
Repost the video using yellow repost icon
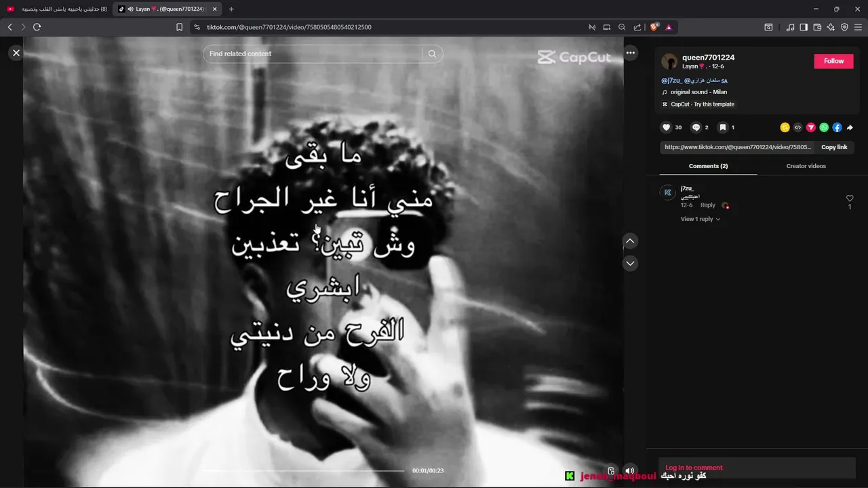pyautogui.click(x=785, y=127)
